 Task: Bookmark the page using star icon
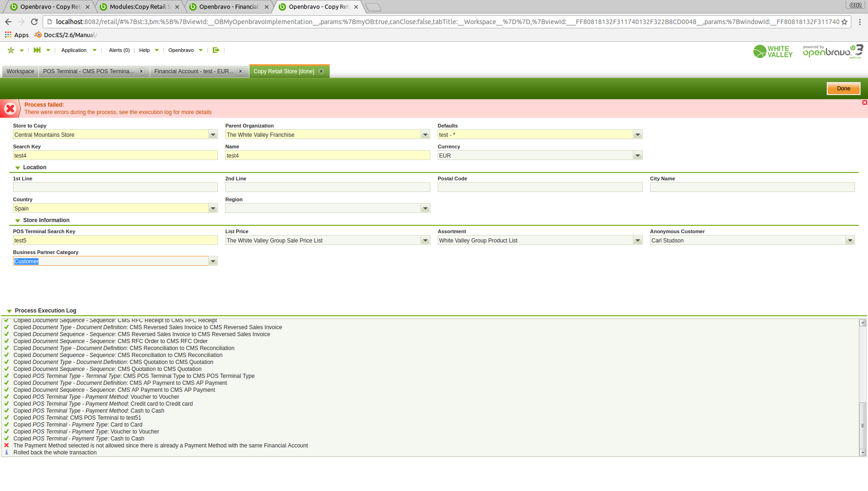(x=844, y=22)
